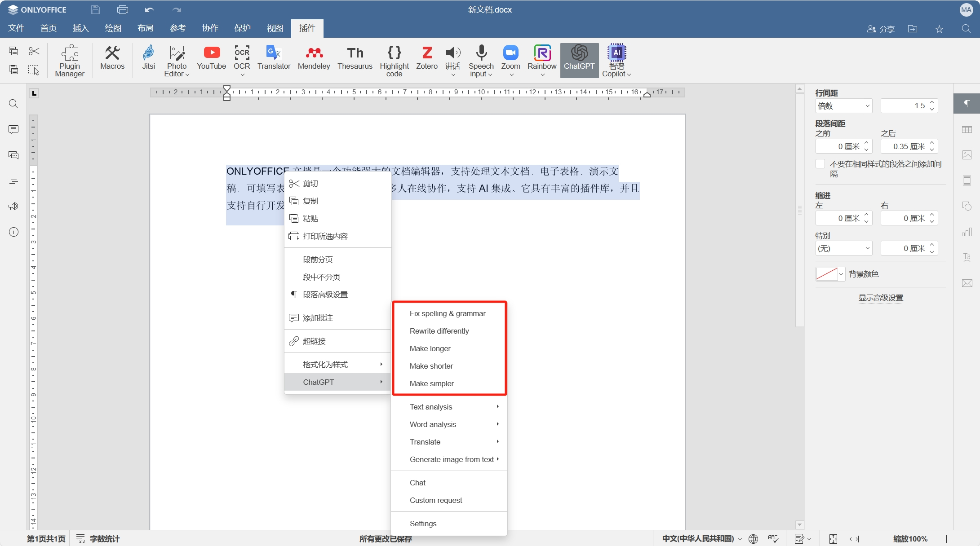This screenshot has height=546, width=980.
Task: Open the Plugin Manager
Action: point(70,61)
